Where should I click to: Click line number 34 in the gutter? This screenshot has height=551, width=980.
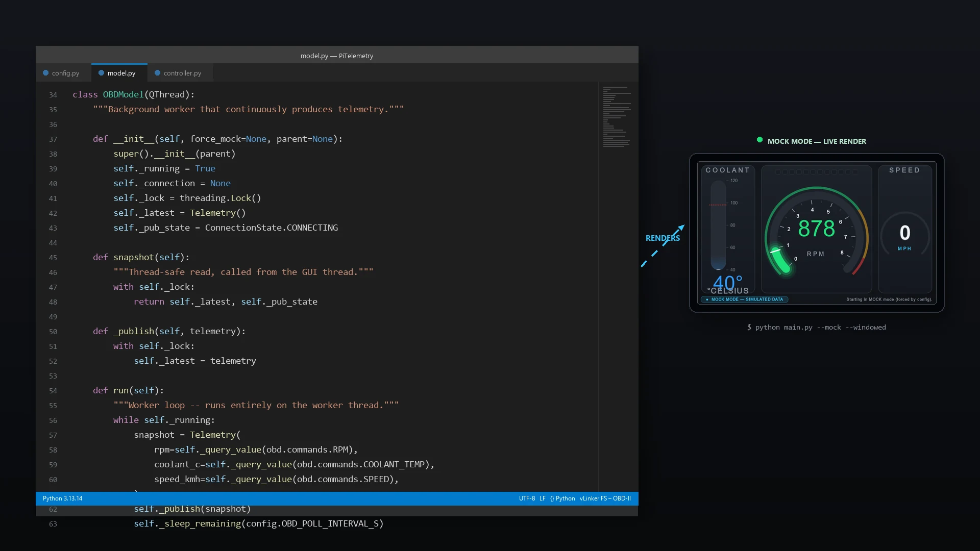point(53,95)
